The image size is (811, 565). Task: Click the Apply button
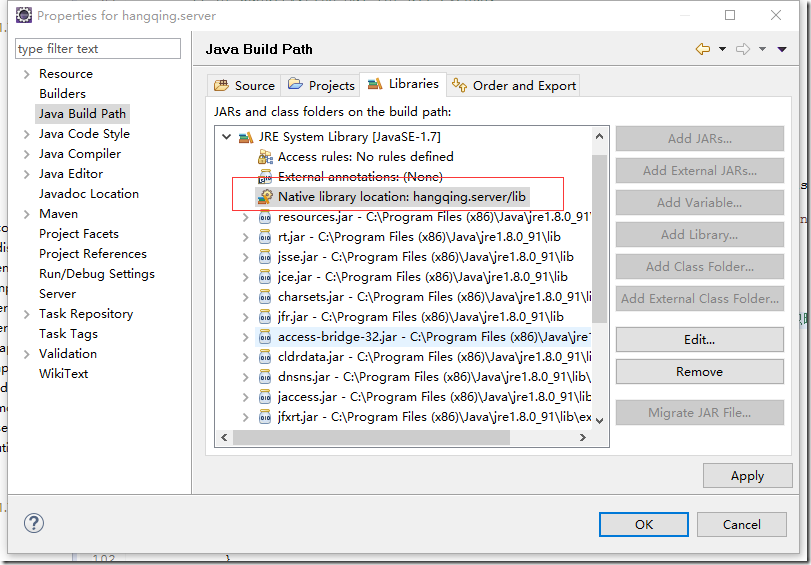(747, 475)
